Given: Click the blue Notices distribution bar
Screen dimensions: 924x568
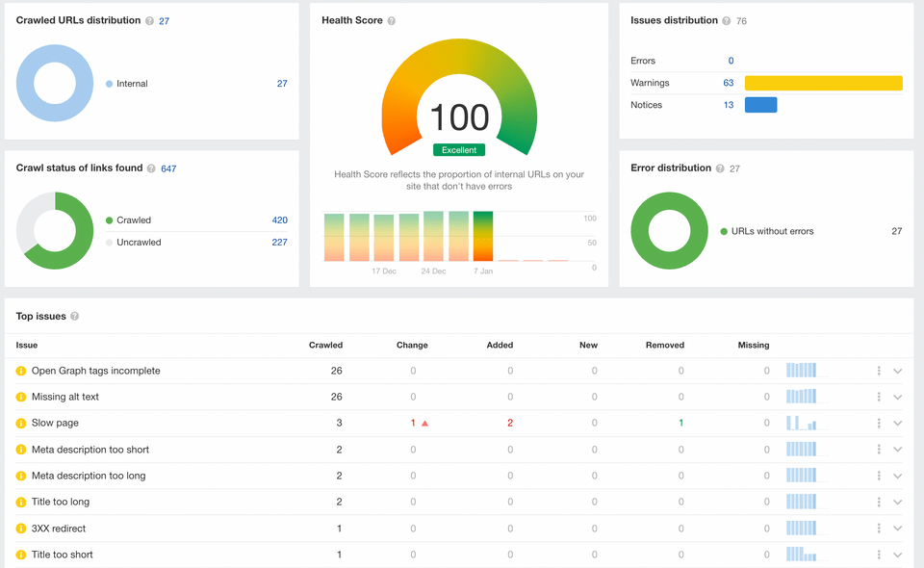Looking at the screenshot, I should [x=760, y=105].
